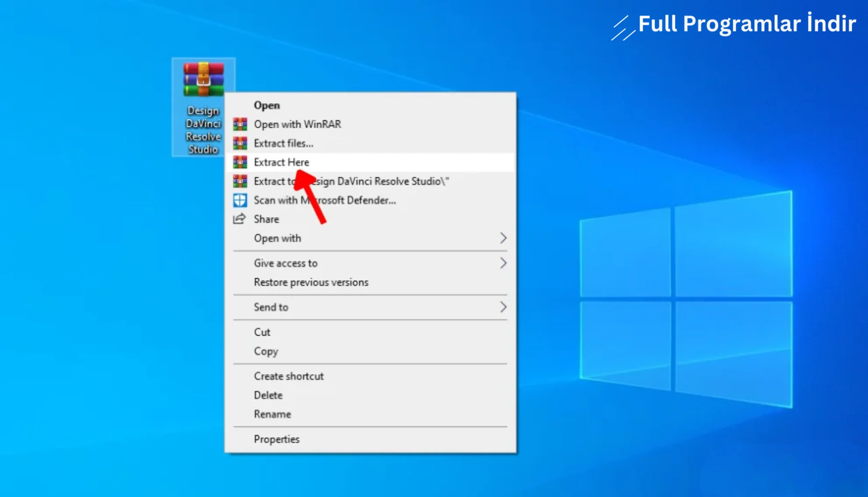Click the WinRAR icon beside Open with WinRAR
Viewport: 868px width, 497px height.
pos(240,124)
